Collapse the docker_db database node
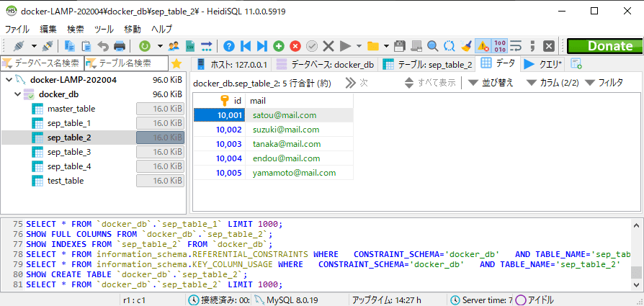Screen dimensions: 644x306 coord(17,94)
